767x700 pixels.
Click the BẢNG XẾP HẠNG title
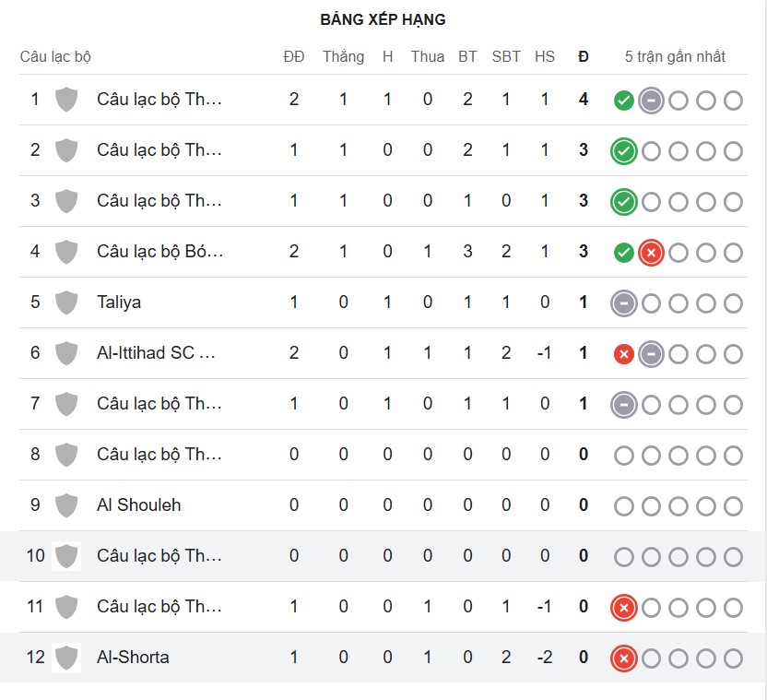pyautogui.click(x=383, y=19)
